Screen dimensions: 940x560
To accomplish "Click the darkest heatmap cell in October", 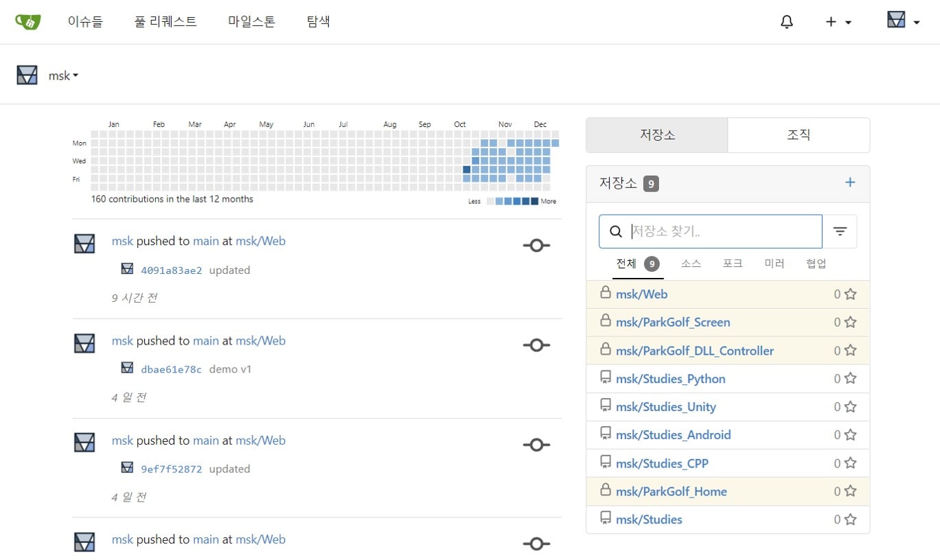I will pos(467,170).
